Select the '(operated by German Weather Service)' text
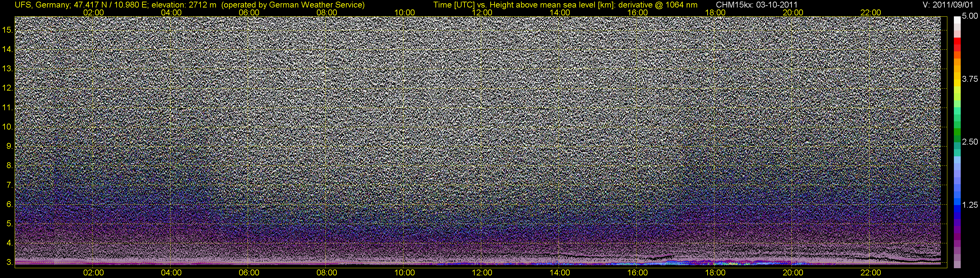The width and height of the screenshot is (980, 278). click(293, 5)
